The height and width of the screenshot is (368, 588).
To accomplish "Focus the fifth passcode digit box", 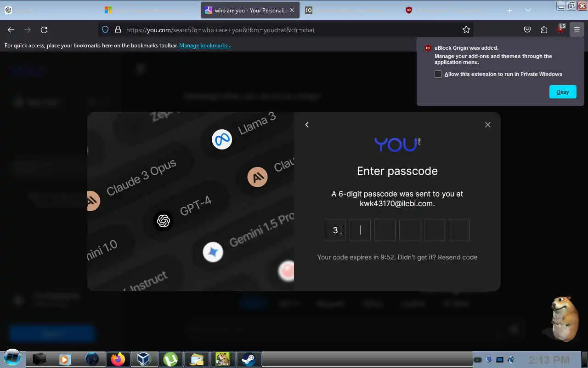I will point(435,230).
